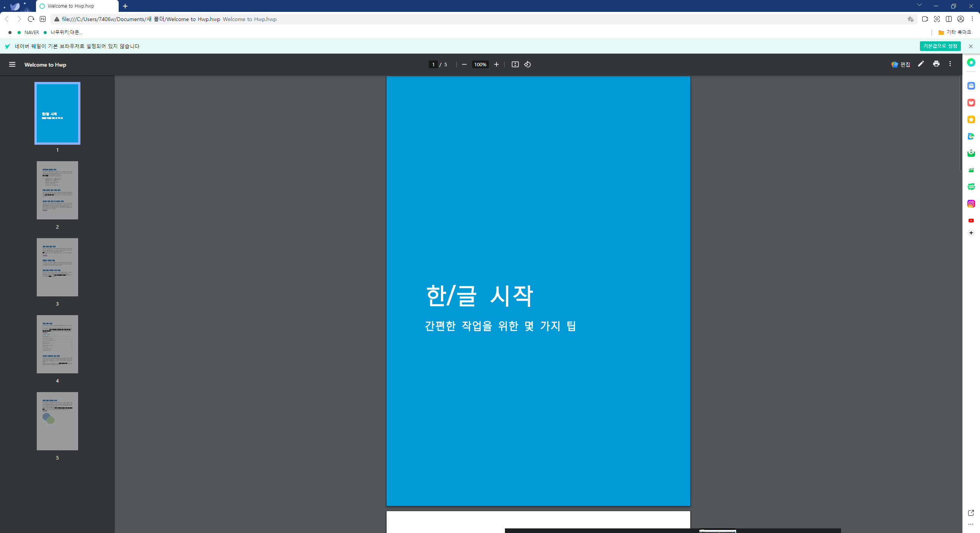The height and width of the screenshot is (533, 980).
Task: Print the document with the printer icon
Action: tap(936, 64)
